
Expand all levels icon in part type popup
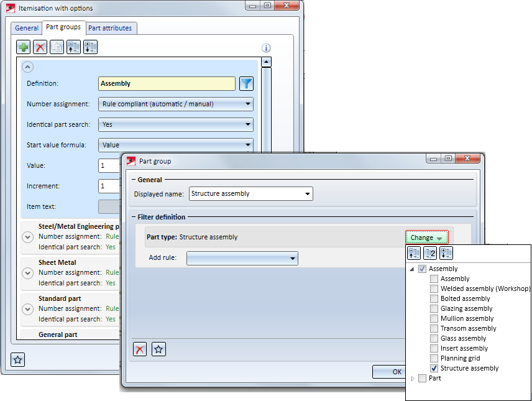pyautogui.click(x=446, y=253)
